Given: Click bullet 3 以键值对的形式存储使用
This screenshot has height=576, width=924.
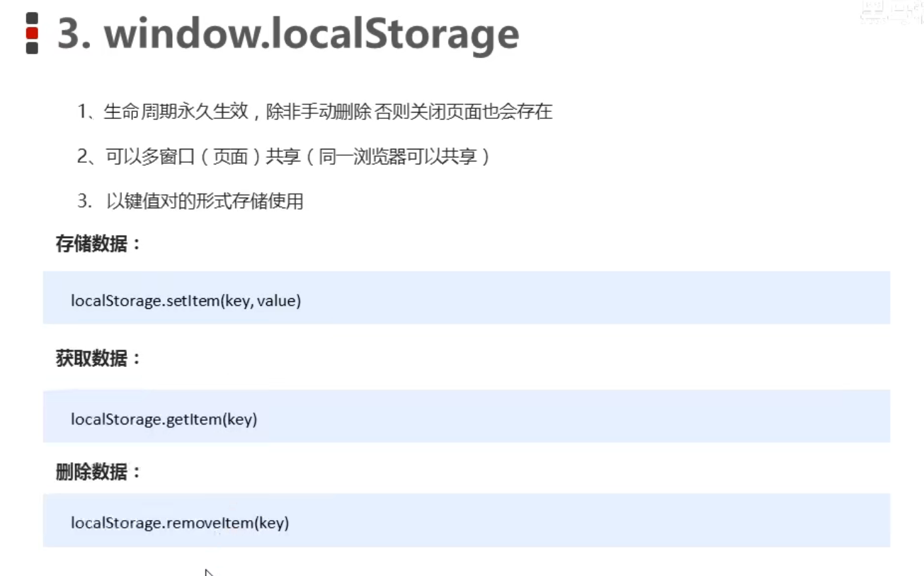Looking at the screenshot, I should (190, 201).
